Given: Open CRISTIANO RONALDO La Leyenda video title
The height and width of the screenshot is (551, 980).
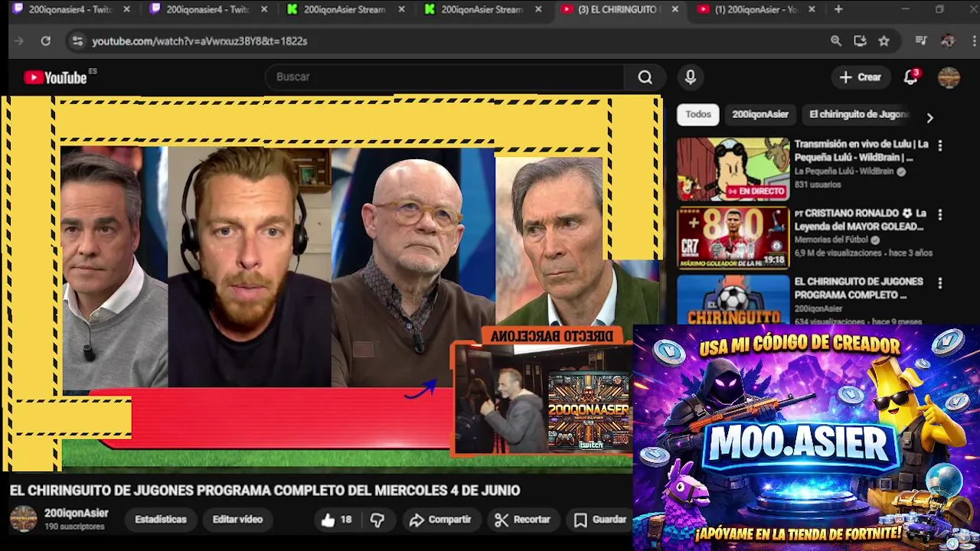Looking at the screenshot, I should [x=861, y=220].
